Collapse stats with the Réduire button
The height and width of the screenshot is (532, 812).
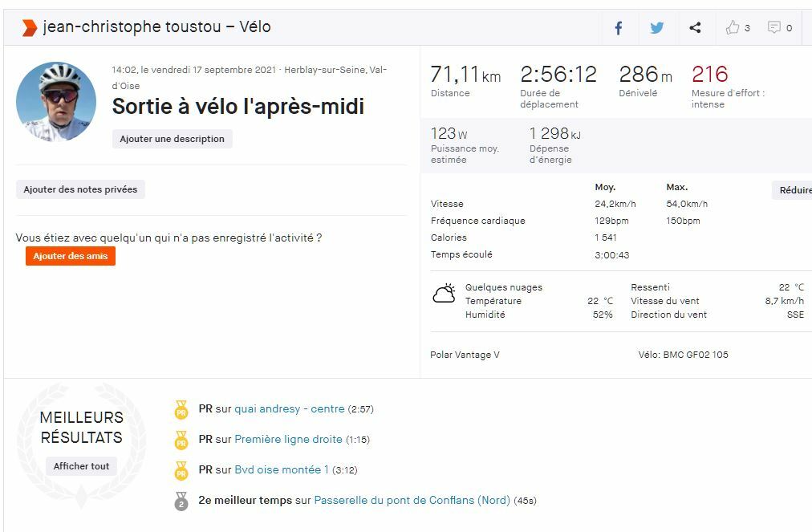point(794,190)
